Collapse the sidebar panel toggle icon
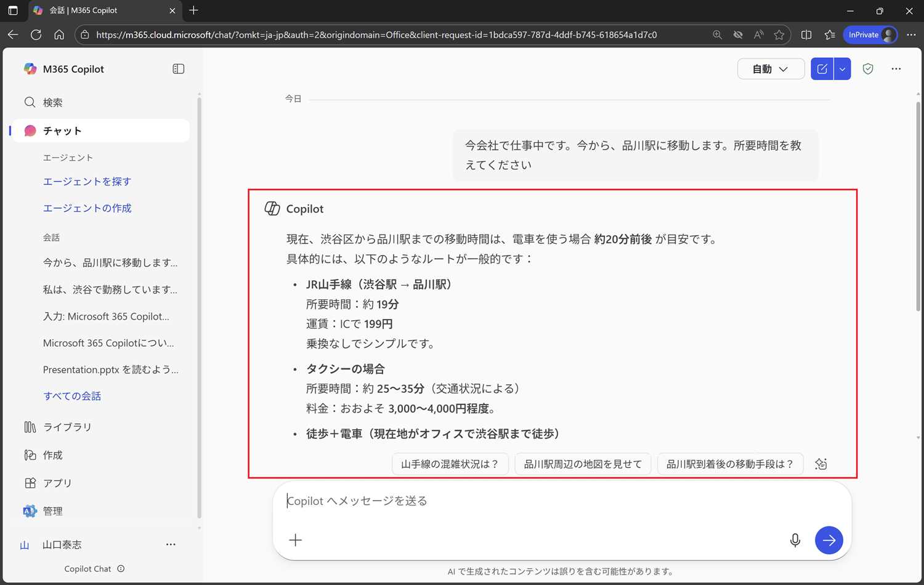The width and height of the screenshot is (924, 585). (x=179, y=69)
